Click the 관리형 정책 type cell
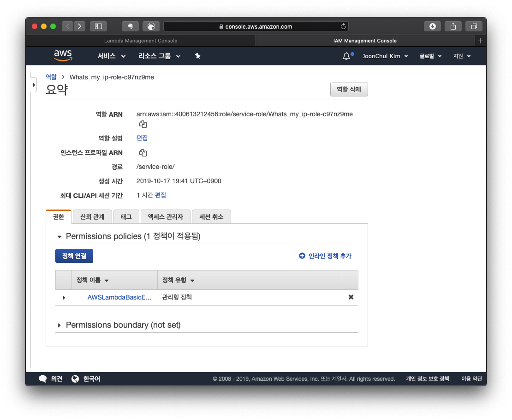 pos(177,297)
